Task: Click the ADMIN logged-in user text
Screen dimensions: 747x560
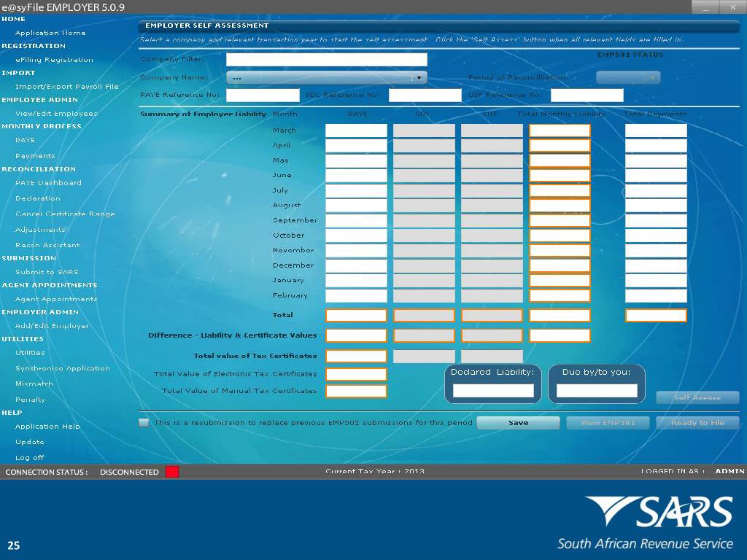Action: [x=729, y=471]
